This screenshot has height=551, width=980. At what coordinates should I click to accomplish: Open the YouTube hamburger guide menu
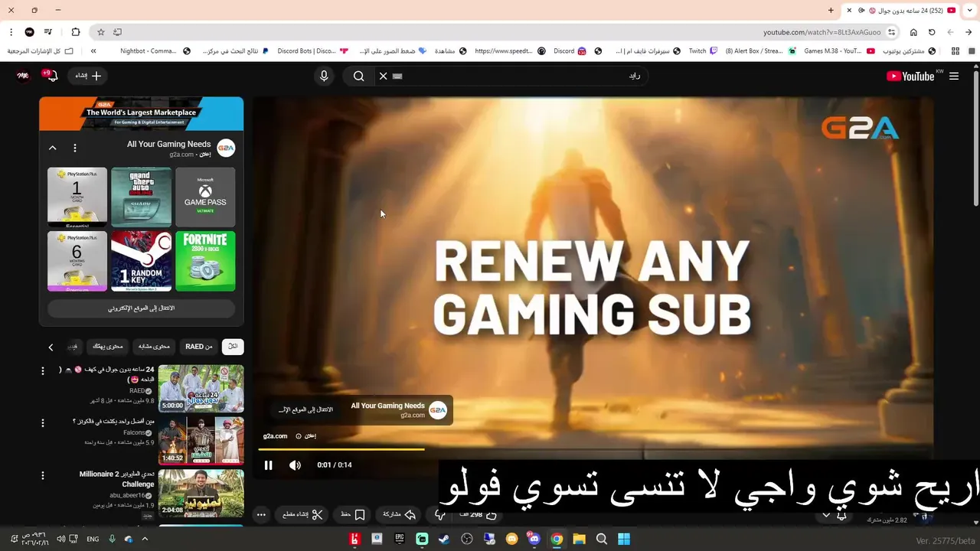coord(953,76)
